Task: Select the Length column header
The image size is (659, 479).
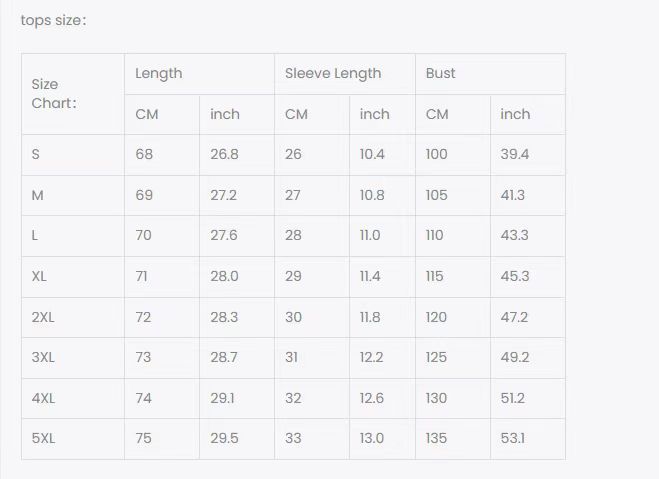Action: [x=159, y=73]
